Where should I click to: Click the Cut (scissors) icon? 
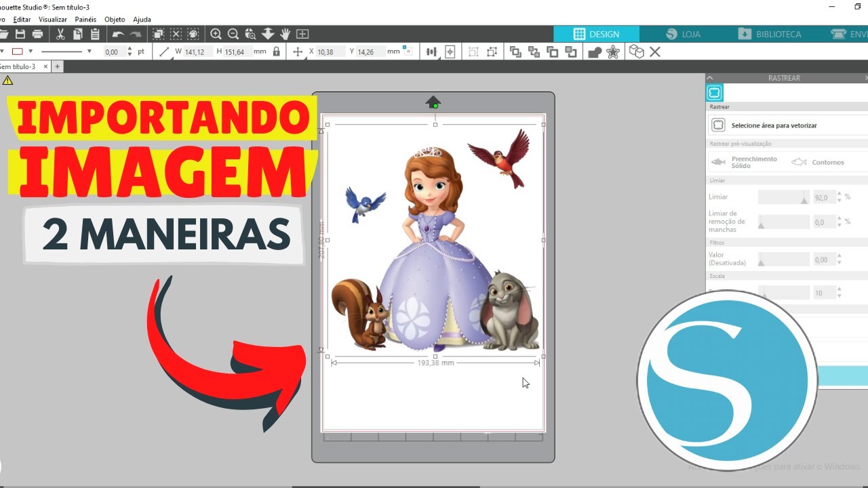(60, 34)
